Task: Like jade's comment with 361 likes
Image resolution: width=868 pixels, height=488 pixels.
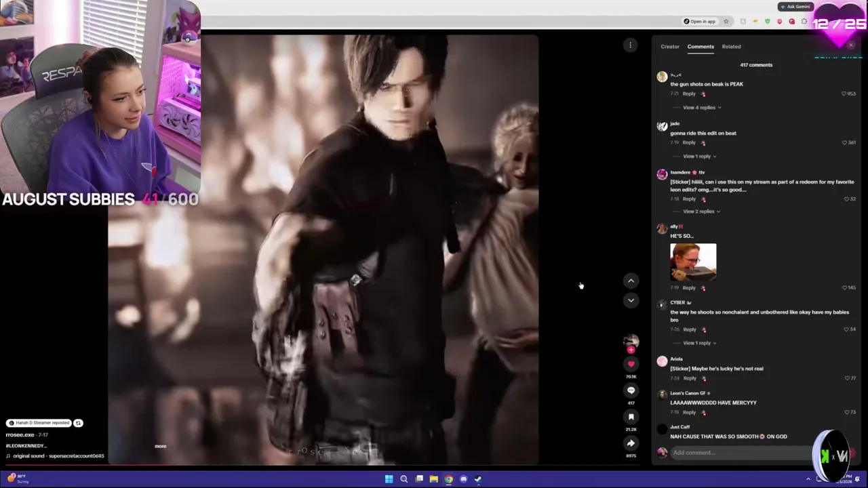Action: pyautogui.click(x=844, y=142)
